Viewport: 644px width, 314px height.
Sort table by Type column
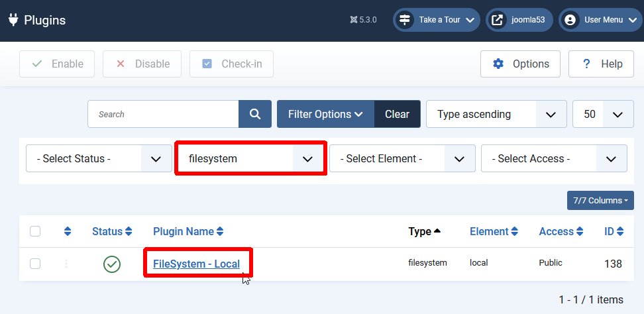(425, 231)
